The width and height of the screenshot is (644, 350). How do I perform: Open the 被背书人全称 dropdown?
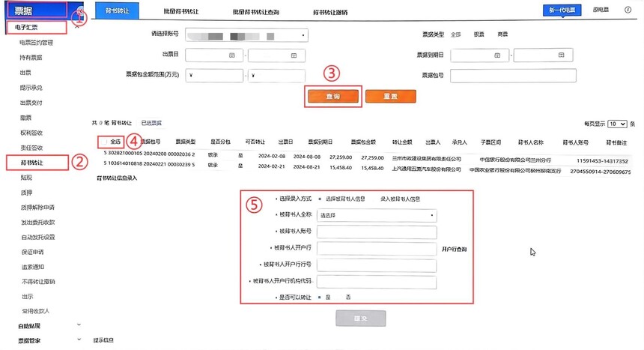click(x=377, y=215)
